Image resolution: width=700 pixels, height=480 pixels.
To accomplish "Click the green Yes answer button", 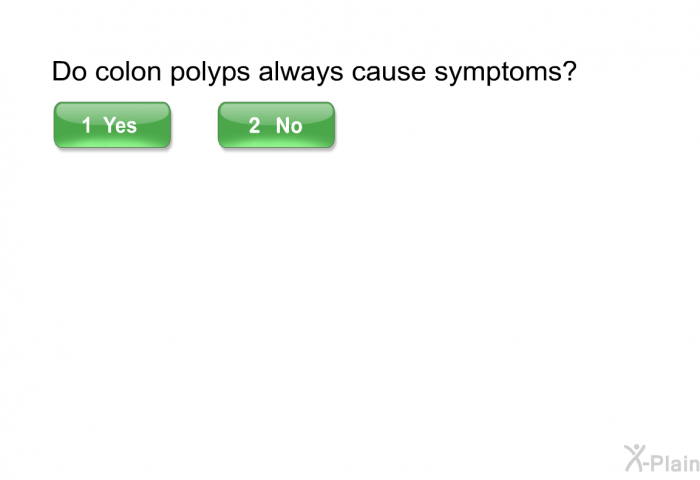I will 112,125.
